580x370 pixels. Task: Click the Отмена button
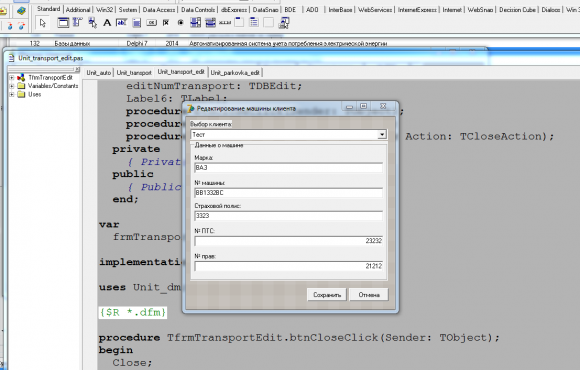click(369, 295)
